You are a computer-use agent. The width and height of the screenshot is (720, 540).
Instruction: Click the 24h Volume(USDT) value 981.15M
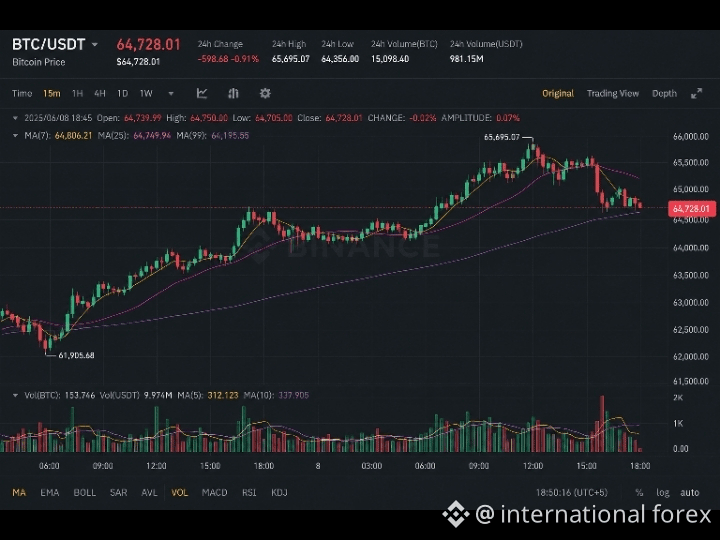pos(467,59)
